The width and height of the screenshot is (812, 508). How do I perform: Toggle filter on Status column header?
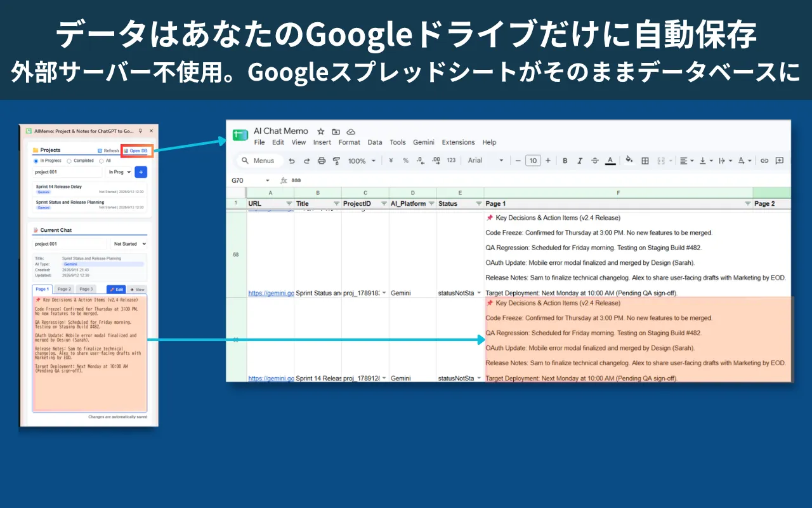479,204
